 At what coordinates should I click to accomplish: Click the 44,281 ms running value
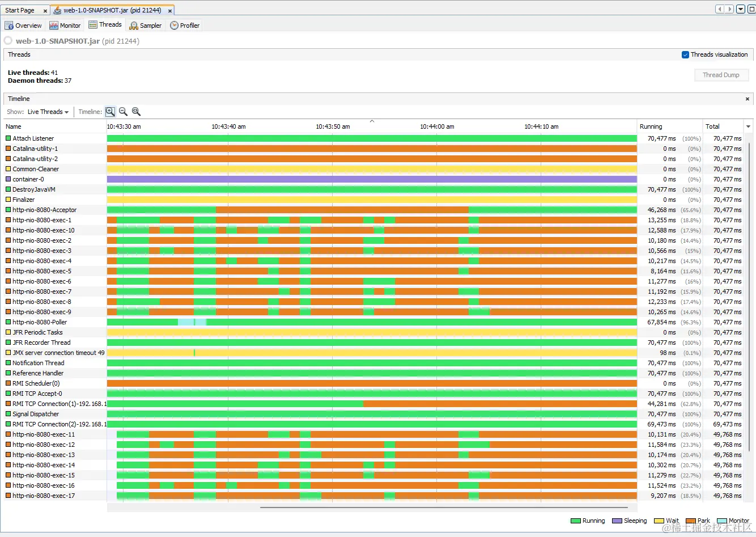(x=662, y=404)
